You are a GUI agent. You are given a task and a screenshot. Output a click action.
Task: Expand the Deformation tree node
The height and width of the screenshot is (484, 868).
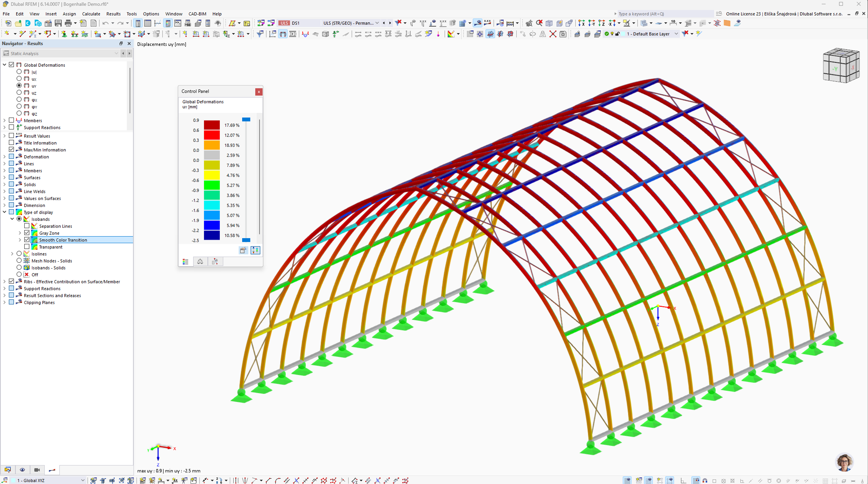pyautogui.click(x=5, y=156)
